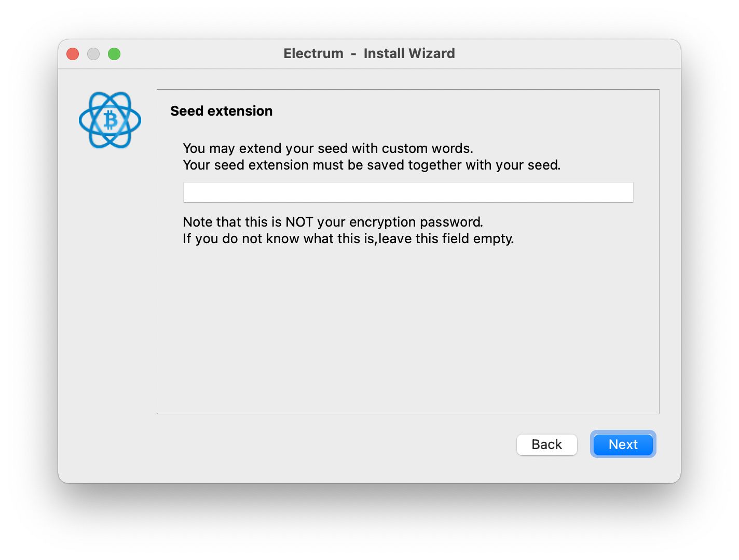Select the Seed extension heading
This screenshot has height=560, width=739.
pyautogui.click(x=222, y=111)
